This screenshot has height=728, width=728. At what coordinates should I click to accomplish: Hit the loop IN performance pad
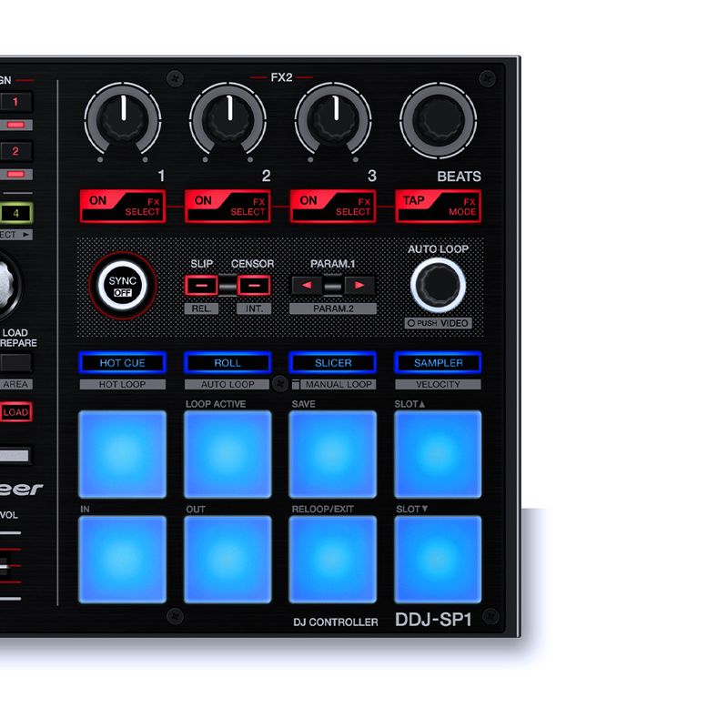coord(123,560)
